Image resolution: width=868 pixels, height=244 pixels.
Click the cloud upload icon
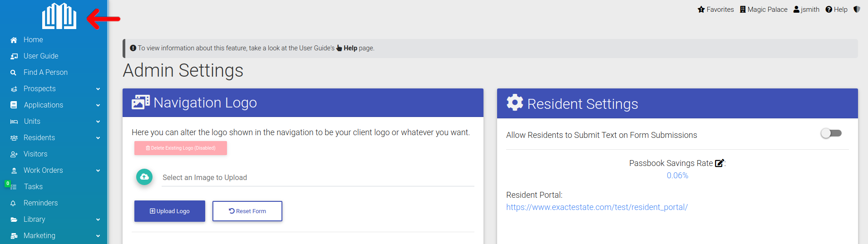144,177
